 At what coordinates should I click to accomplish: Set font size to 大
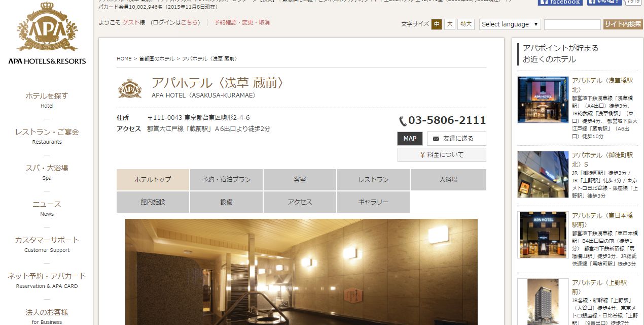point(450,24)
